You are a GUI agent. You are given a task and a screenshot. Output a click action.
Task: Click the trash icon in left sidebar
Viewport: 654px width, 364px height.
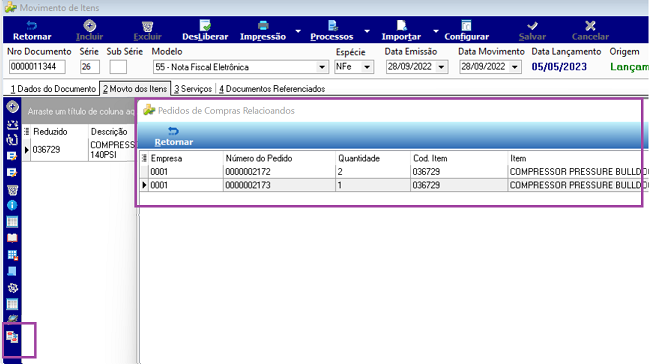12,190
